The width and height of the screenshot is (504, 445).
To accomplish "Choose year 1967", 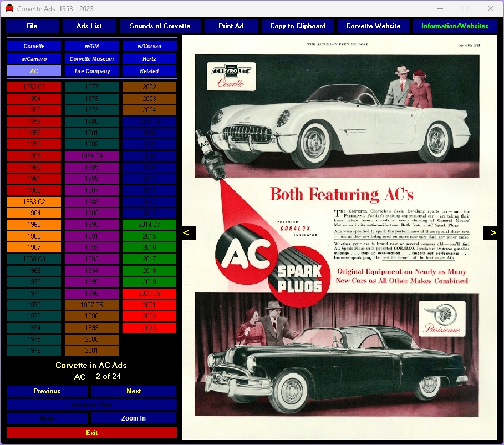I will 34,247.
